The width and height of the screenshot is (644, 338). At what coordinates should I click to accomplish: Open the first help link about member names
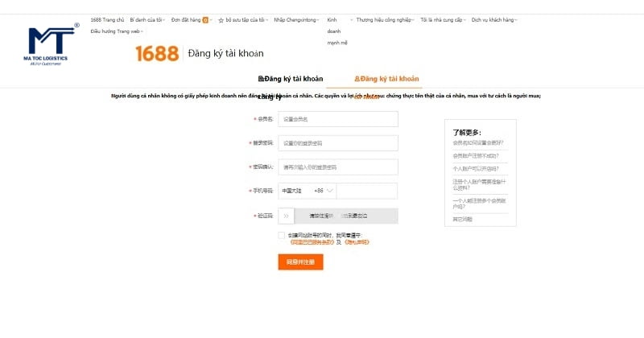pos(478,143)
